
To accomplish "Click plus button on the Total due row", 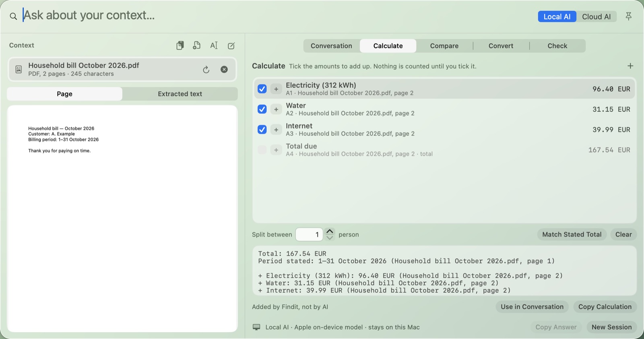I will [276, 150].
